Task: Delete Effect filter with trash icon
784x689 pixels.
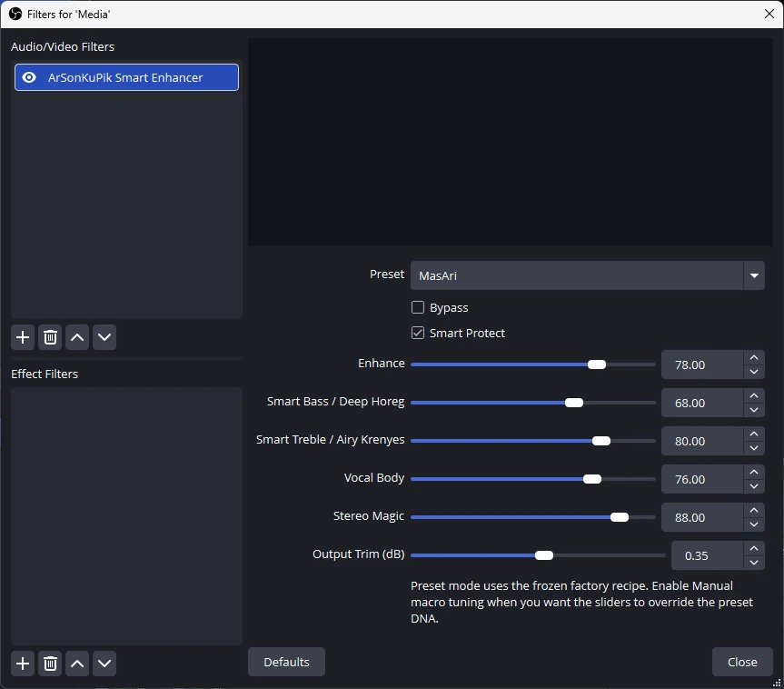Action: (50, 664)
